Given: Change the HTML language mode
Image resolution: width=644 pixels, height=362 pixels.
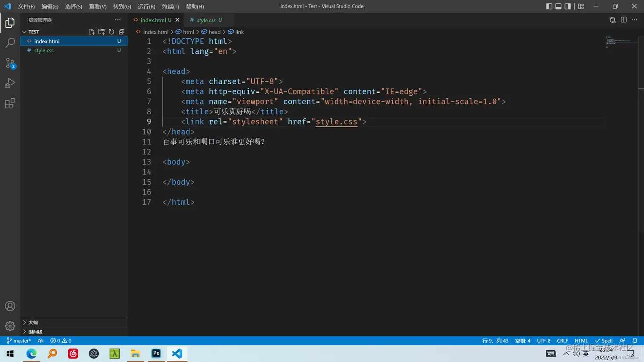Looking at the screenshot, I should 581,341.
